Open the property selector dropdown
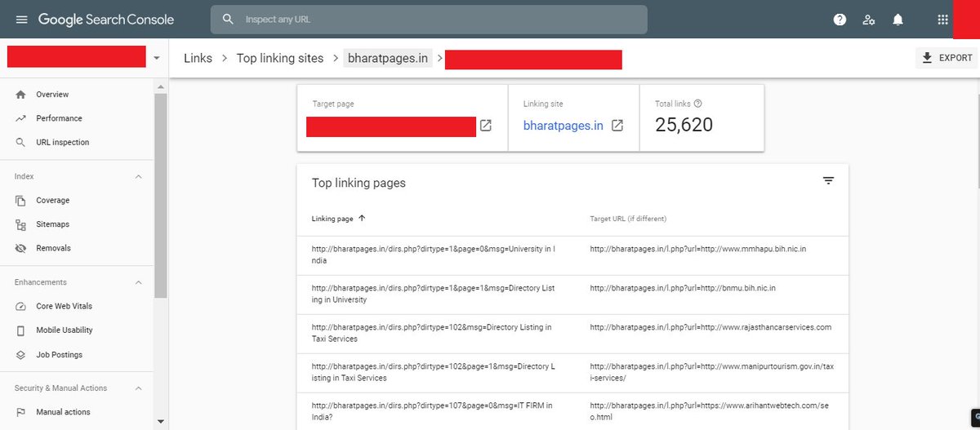 tap(156, 59)
